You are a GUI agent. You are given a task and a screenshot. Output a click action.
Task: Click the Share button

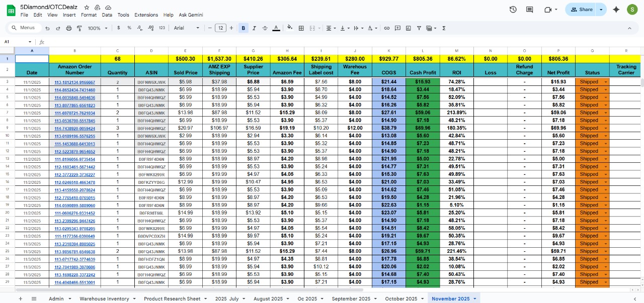[x=581, y=10]
